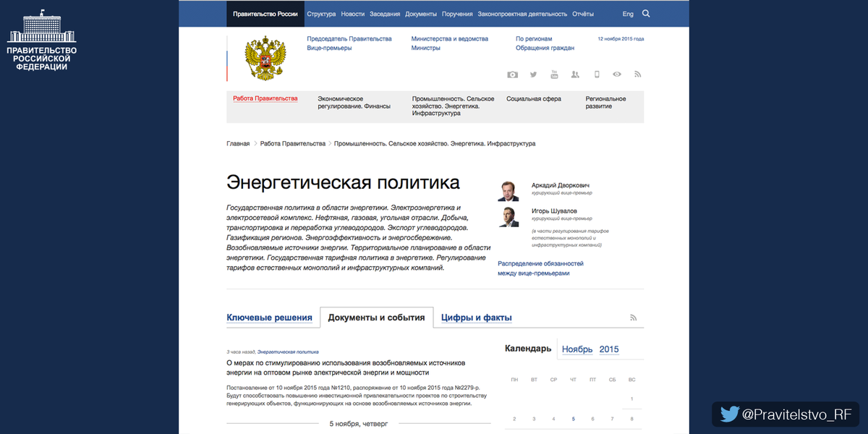
Task: Open the Отчёты menu item
Action: (583, 14)
